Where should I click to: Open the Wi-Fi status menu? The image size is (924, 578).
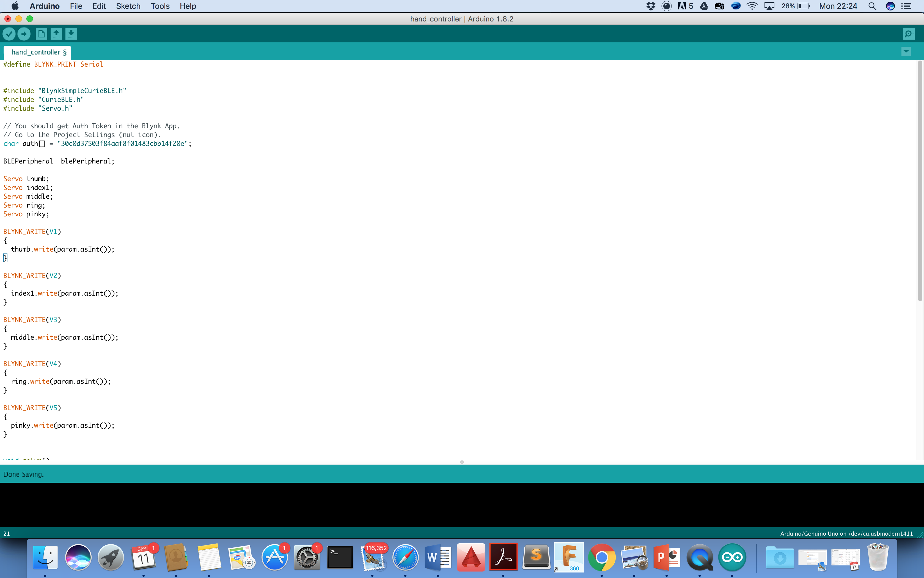tap(752, 6)
